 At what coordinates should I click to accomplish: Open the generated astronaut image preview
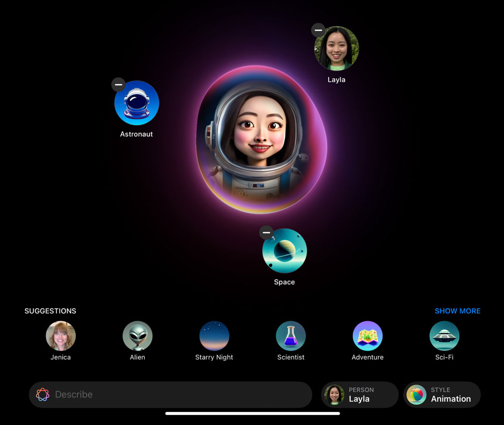coord(261,140)
